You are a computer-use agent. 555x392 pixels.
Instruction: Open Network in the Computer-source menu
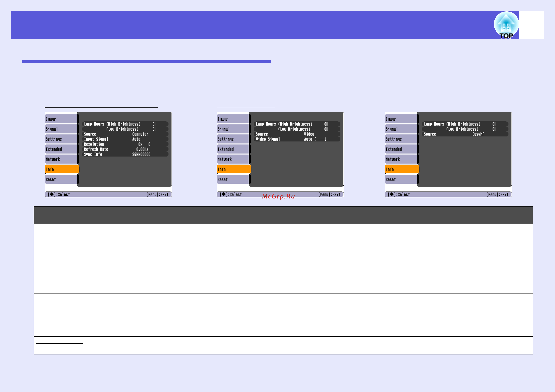click(x=61, y=159)
